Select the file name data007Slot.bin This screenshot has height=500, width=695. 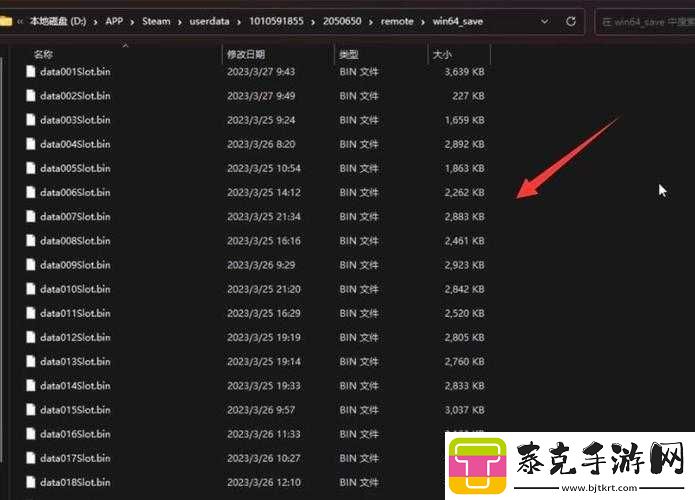(75, 216)
